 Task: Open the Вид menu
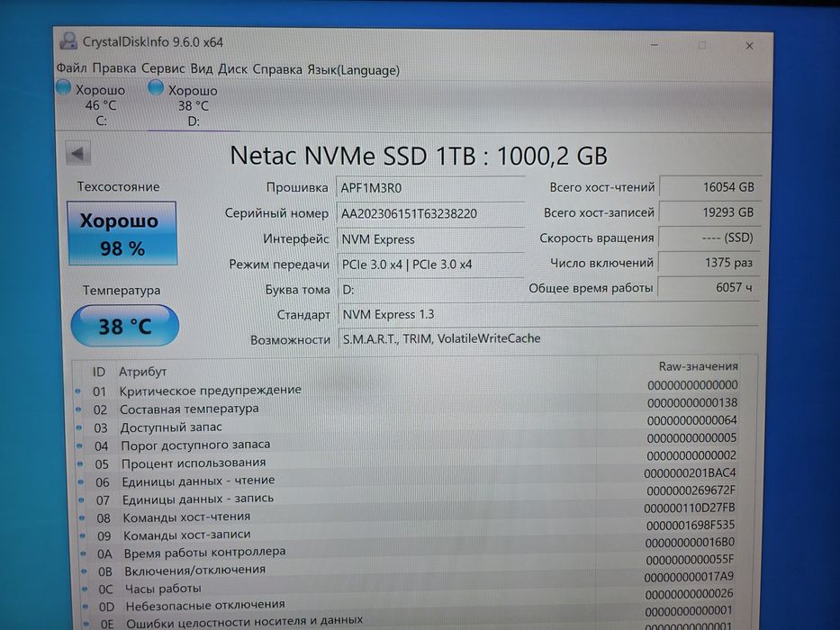(202, 69)
